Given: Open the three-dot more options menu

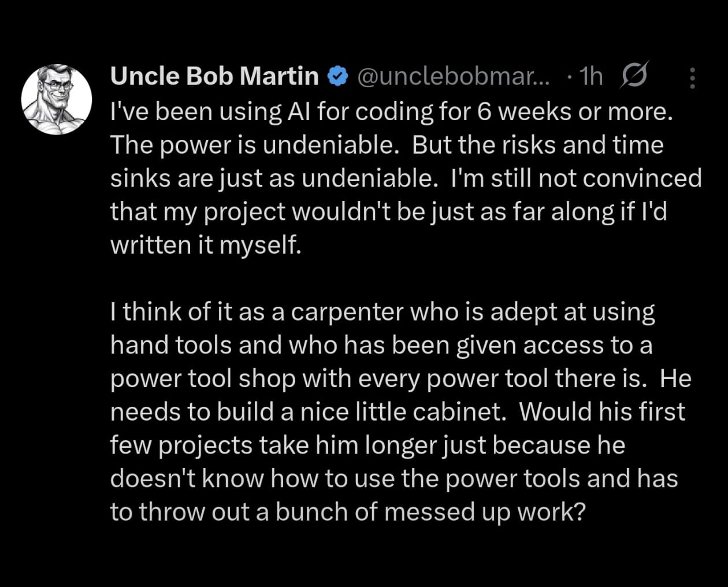Looking at the screenshot, I should click(692, 78).
